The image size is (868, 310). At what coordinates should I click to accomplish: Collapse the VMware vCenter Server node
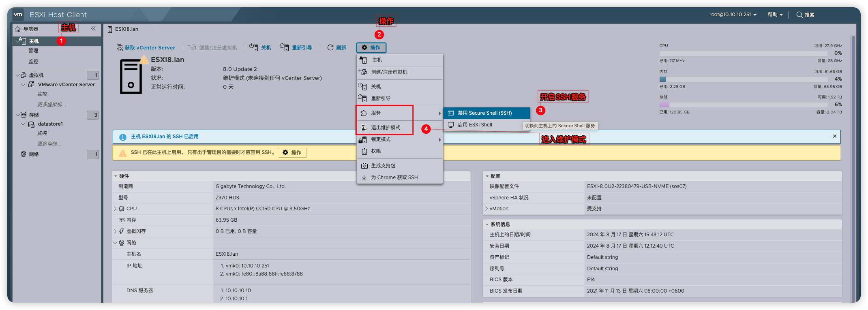[x=23, y=85]
